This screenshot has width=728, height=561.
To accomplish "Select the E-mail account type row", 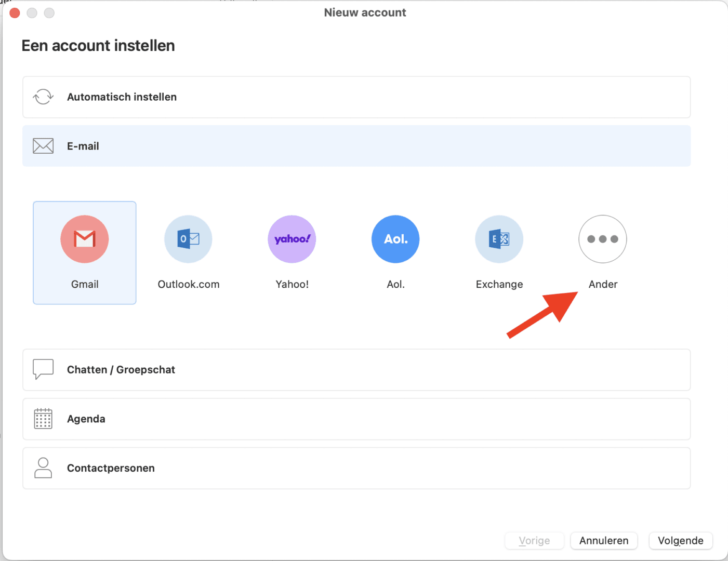I will 356,146.
